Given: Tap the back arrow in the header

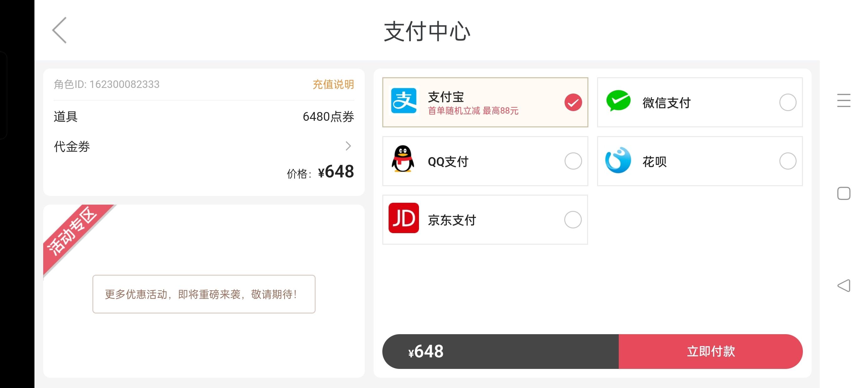Looking at the screenshot, I should tap(59, 30).
